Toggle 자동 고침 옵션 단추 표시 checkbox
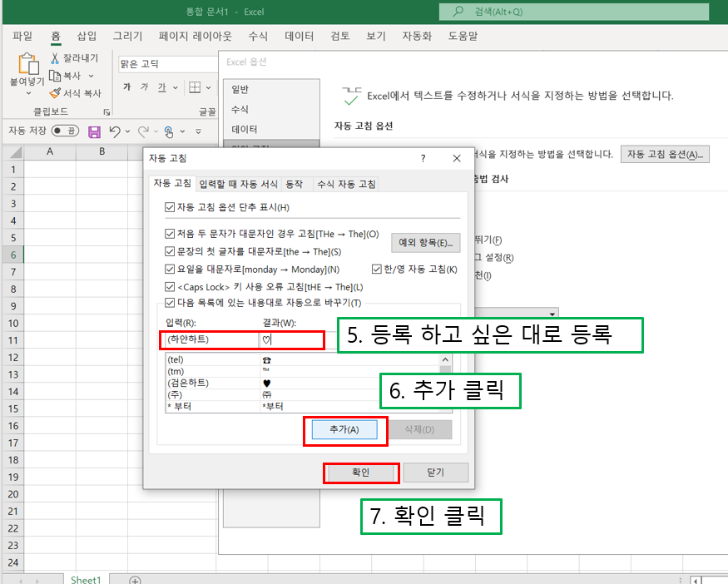Screen dimensions: 728x584 point(170,207)
